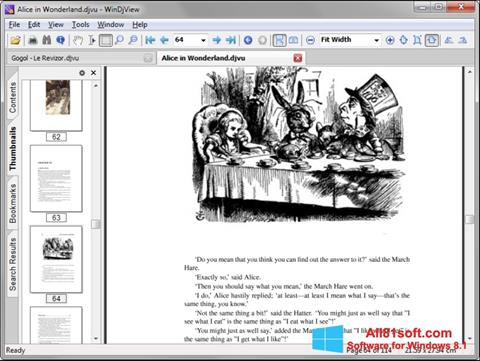
Task: Click the zoom out minus icon
Action: (310, 40)
